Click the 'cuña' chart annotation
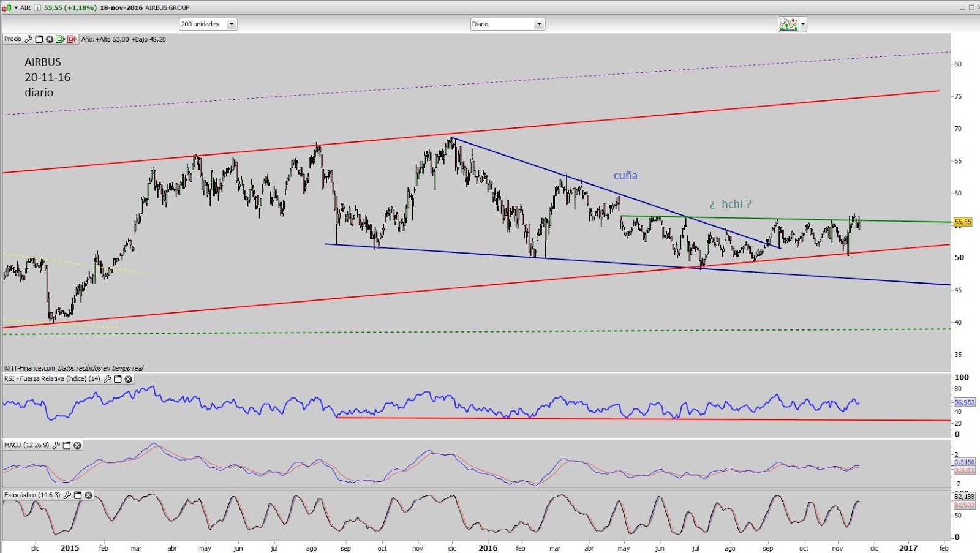The image size is (980, 553). click(625, 175)
